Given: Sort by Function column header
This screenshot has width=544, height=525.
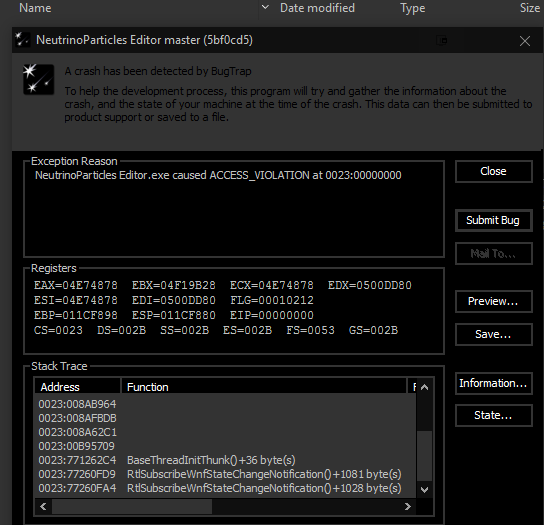Looking at the screenshot, I should (264, 387).
